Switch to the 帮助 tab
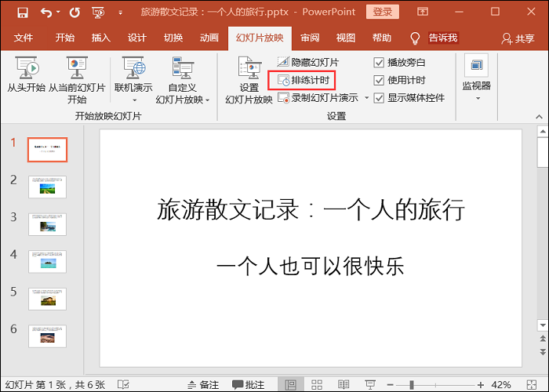The width and height of the screenshot is (549, 392). tap(382, 38)
